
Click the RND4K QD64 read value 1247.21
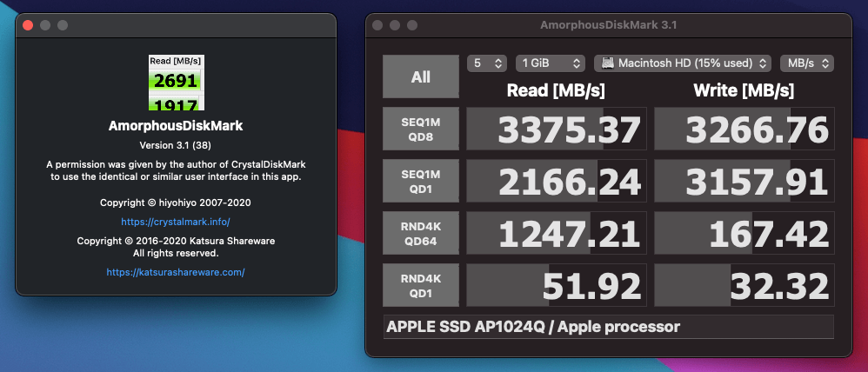point(557,233)
